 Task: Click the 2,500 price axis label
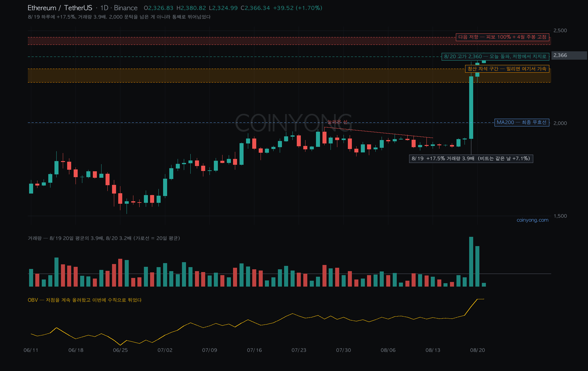(x=560, y=30)
